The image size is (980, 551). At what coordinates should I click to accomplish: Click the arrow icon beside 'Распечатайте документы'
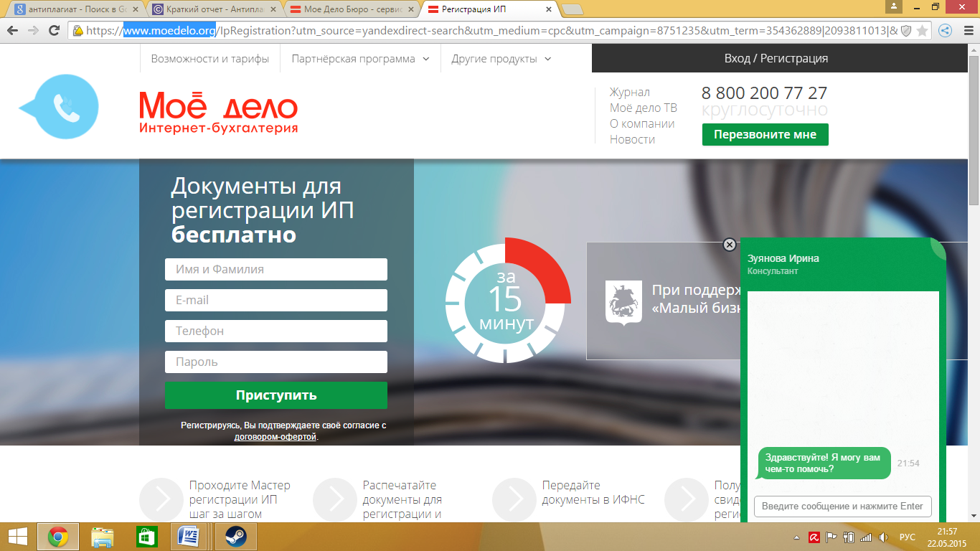pos(335,499)
